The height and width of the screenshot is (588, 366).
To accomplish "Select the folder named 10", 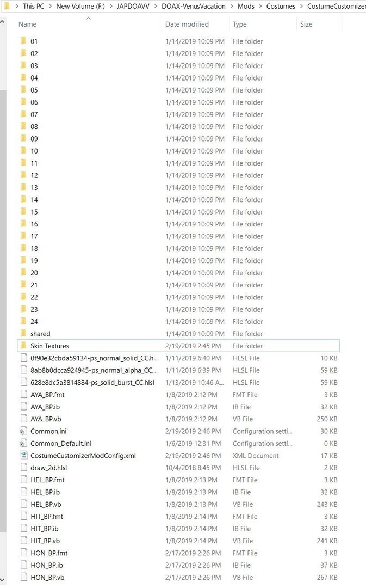I will 34,151.
